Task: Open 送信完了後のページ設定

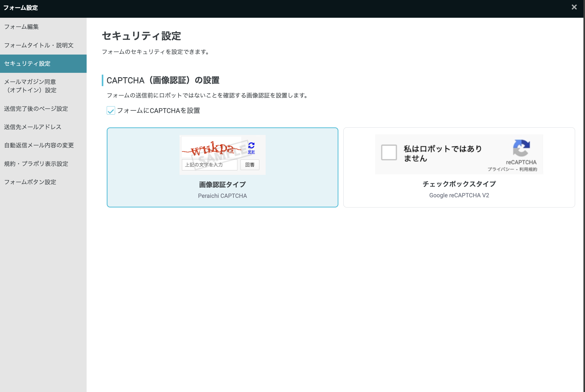Action: pyautogui.click(x=43, y=109)
